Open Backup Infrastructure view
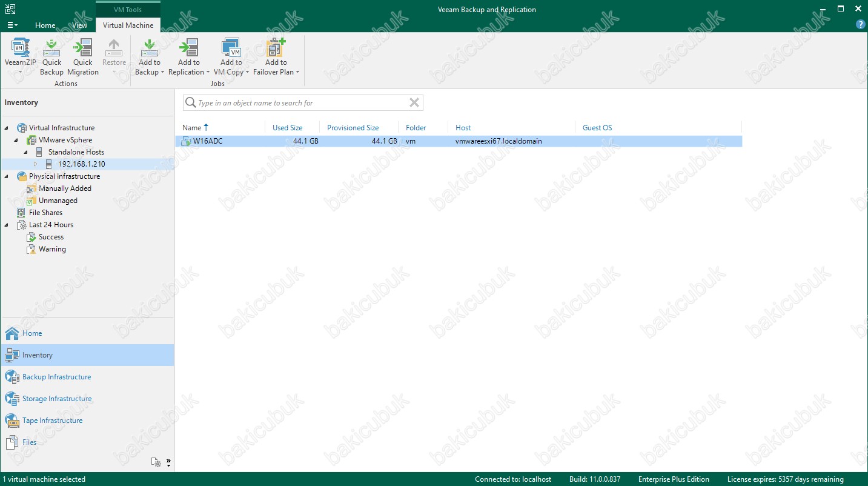This screenshot has height=486, width=868. click(x=87, y=377)
